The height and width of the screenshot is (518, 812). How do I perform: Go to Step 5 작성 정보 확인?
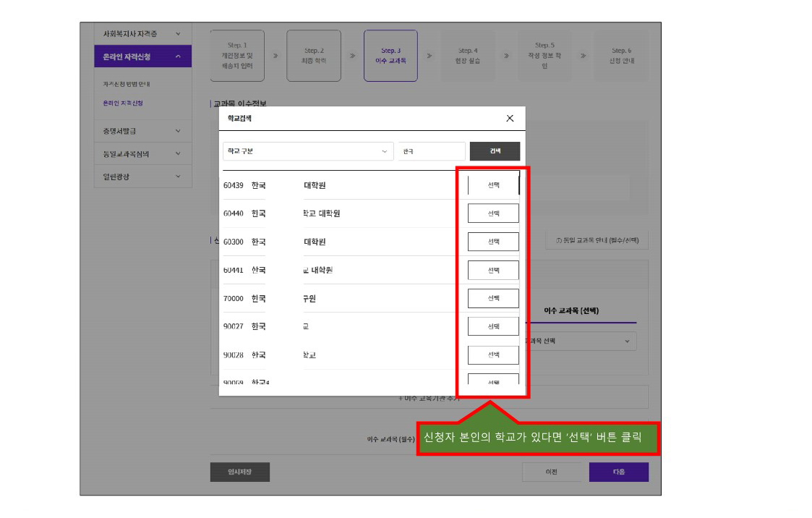tap(544, 56)
